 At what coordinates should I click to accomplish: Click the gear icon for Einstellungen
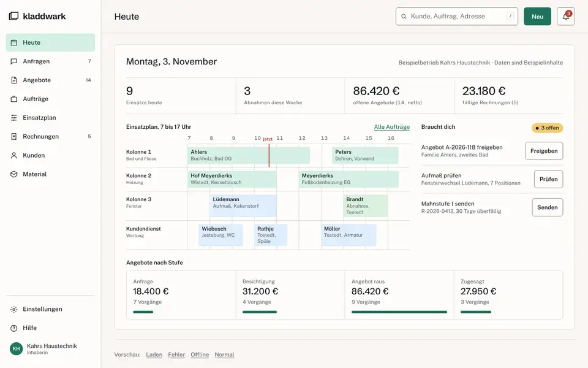pyautogui.click(x=14, y=309)
